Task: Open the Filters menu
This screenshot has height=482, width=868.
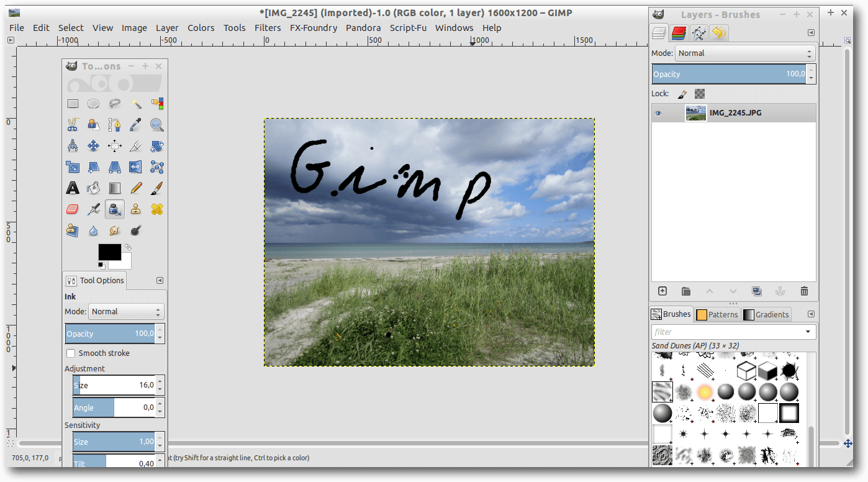Action: click(268, 28)
